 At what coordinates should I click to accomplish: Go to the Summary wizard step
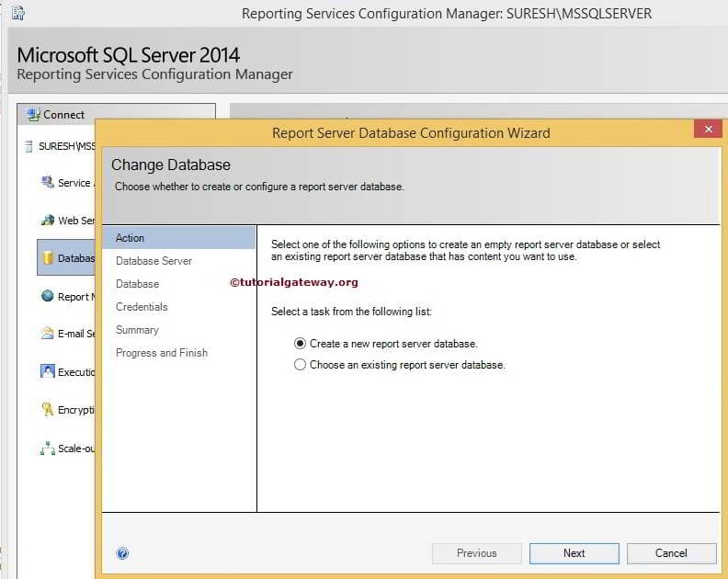click(137, 330)
